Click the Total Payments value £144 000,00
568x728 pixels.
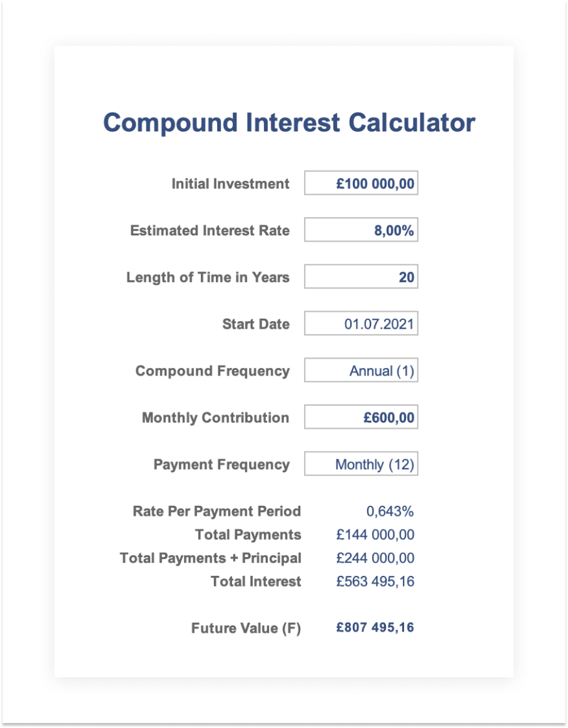[x=375, y=535]
